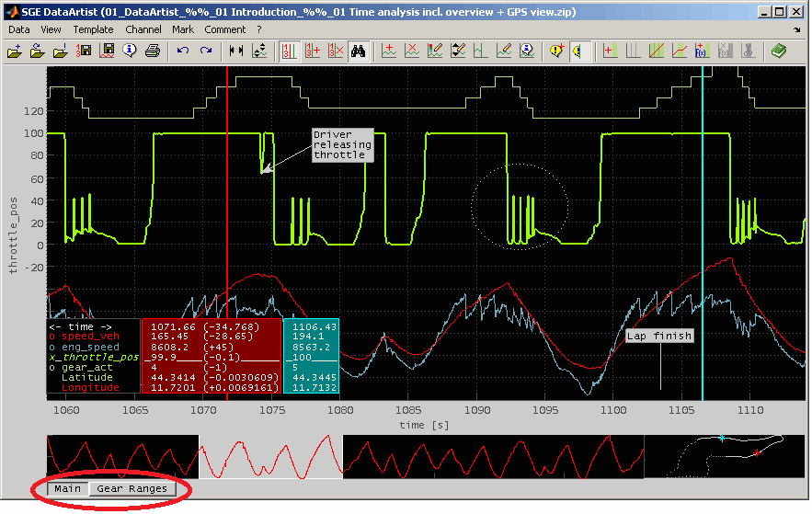Click the folder icon with exclamation mark
Viewport: 812px width, 514px height.
(61, 51)
